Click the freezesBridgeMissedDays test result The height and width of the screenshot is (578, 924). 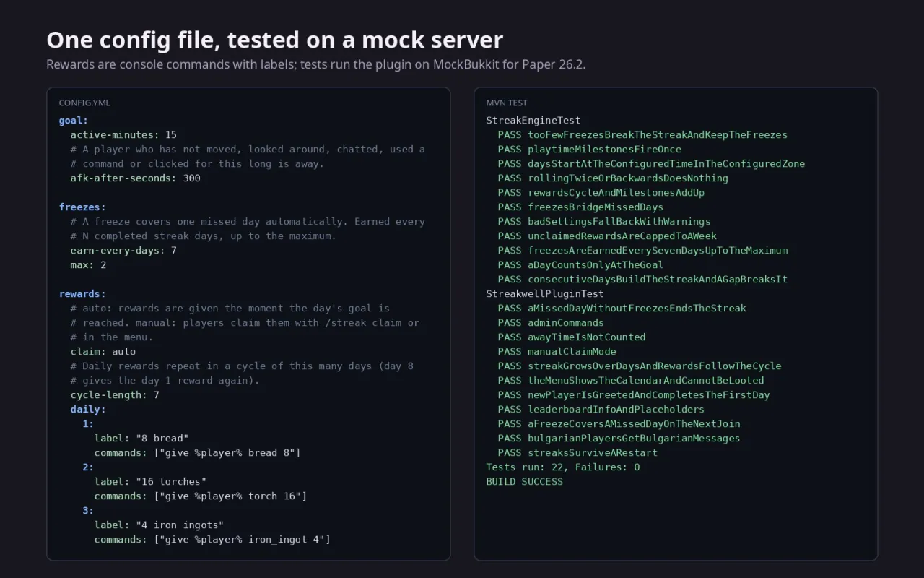[580, 207]
